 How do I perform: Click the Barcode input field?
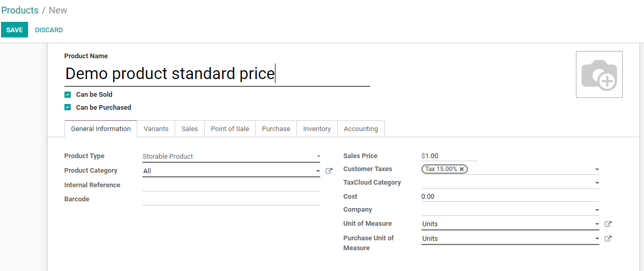point(231,199)
